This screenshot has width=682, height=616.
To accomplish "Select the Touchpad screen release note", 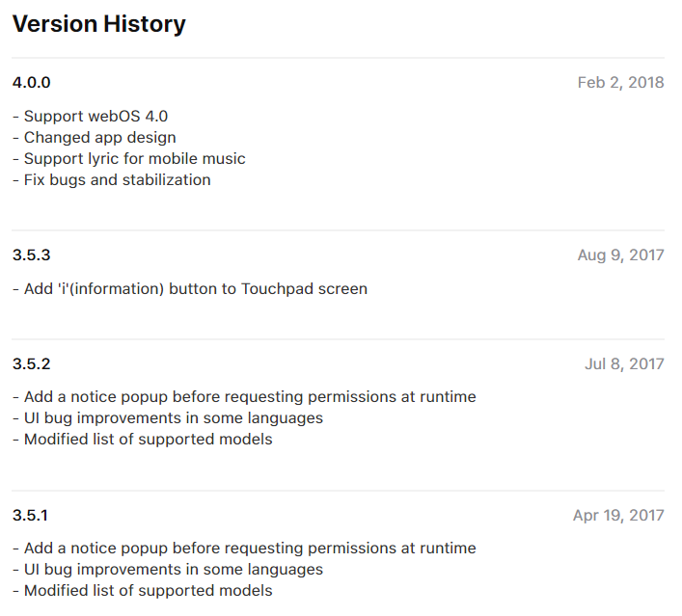I will pyautogui.click(x=190, y=288).
